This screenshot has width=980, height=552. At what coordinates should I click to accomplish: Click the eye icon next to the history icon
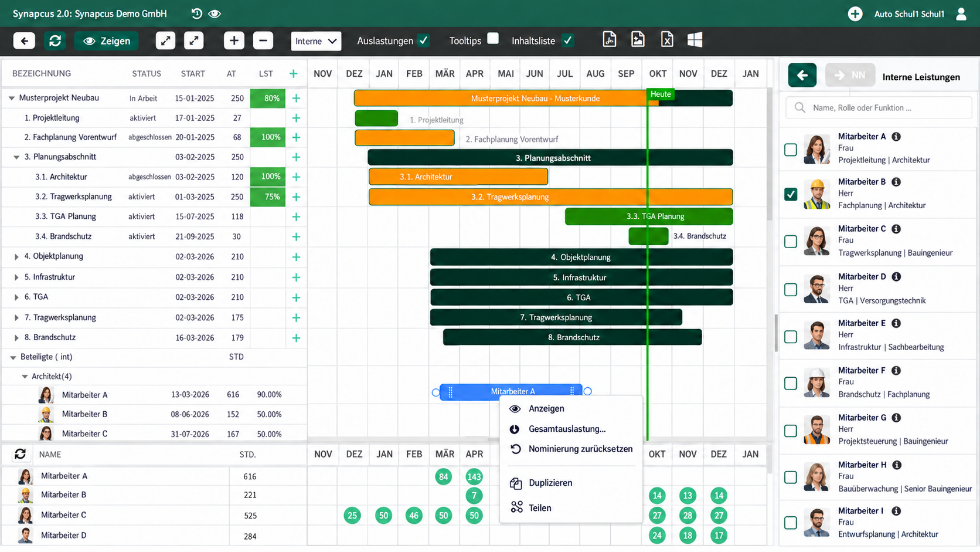pos(215,13)
